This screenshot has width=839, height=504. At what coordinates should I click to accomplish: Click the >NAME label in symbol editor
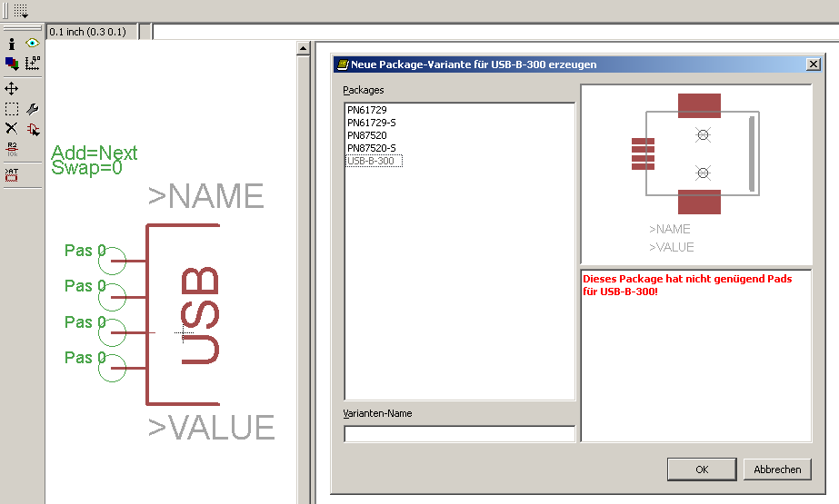click(206, 196)
